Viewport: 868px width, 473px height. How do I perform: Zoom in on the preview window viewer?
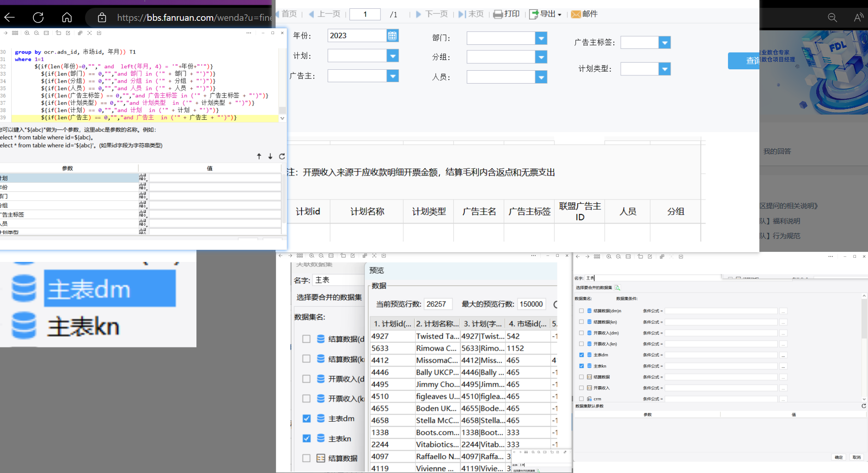(x=312, y=255)
